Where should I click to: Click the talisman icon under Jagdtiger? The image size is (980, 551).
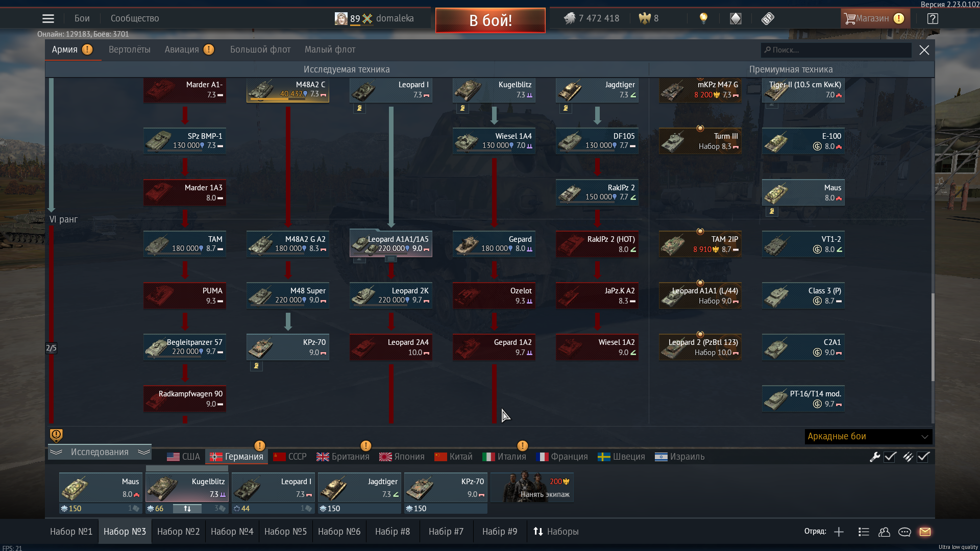(x=566, y=108)
